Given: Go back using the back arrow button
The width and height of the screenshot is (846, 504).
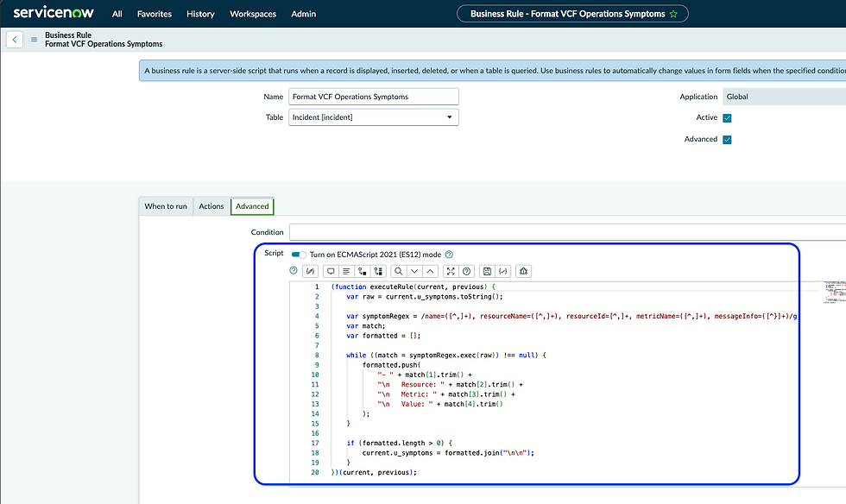Looking at the screenshot, I should (15, 40).
